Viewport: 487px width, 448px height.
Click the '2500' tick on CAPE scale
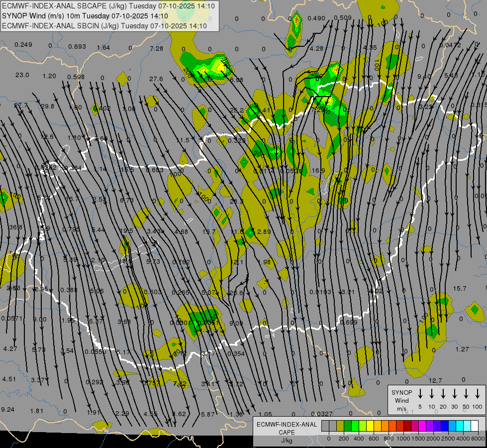tap(448, 439)
